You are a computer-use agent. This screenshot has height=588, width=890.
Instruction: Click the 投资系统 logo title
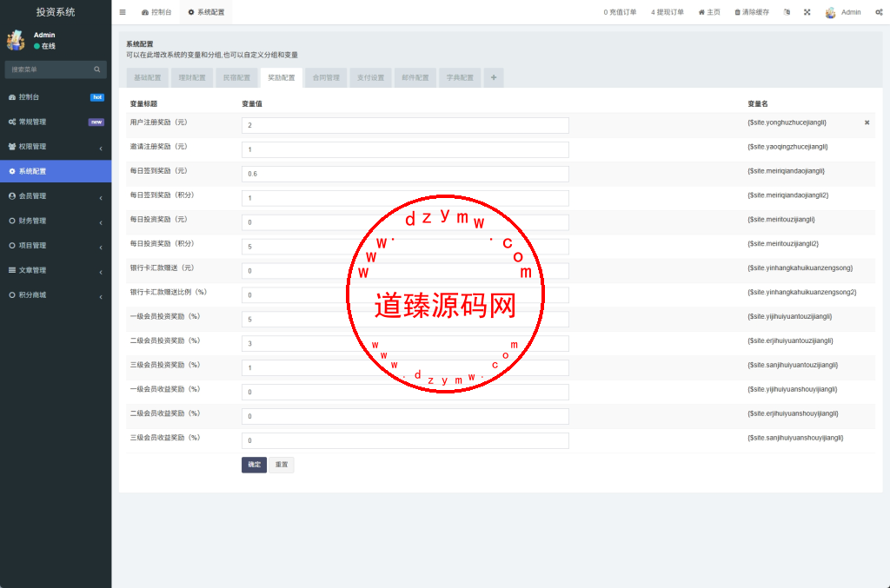(x=56, y=12)
